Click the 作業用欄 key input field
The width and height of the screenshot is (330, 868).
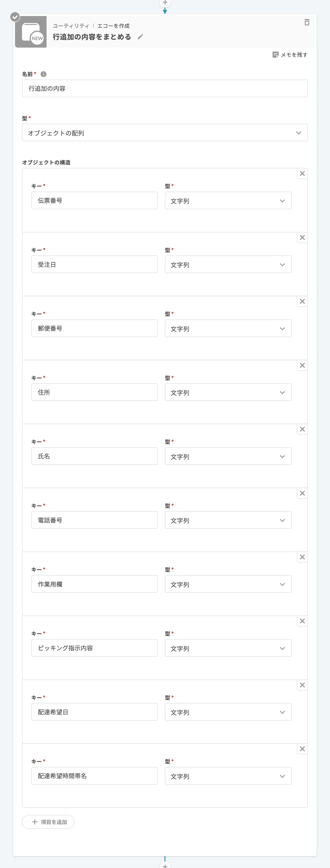[x=94, y=584]
